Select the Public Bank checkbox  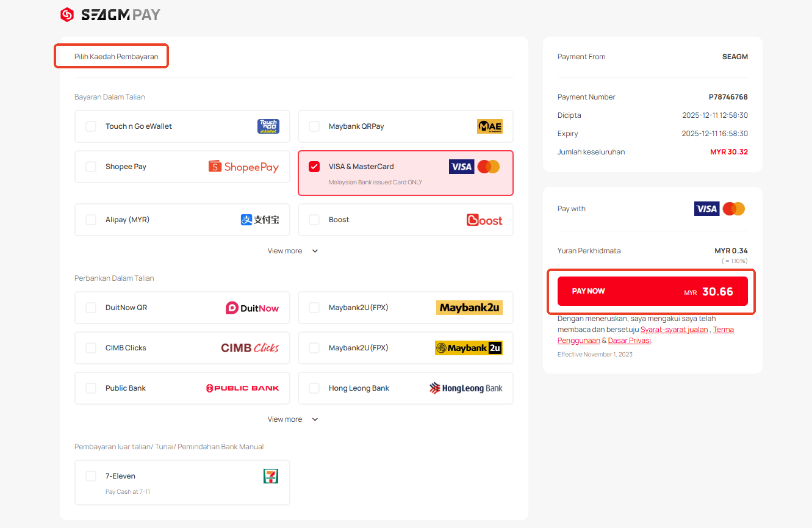point(91,388)
